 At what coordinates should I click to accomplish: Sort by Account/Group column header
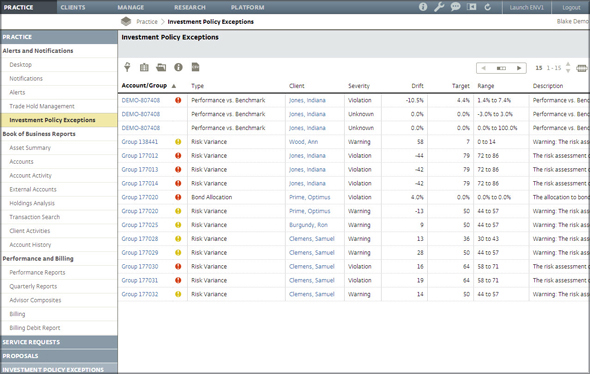(x=144, y=85)
